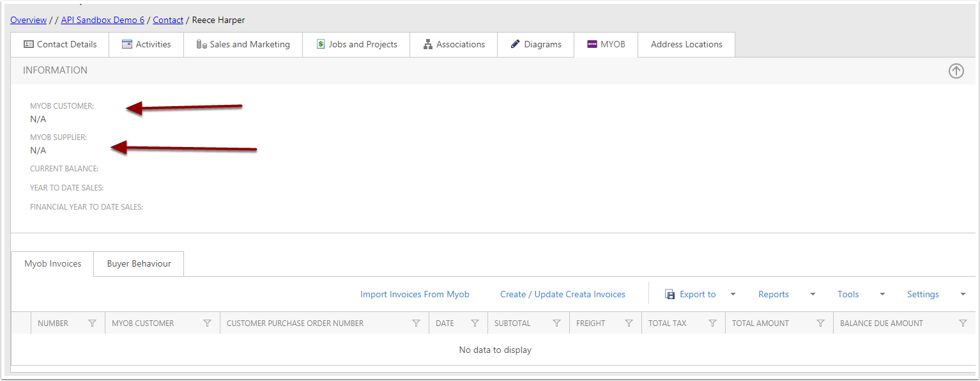
Task: Open API Sandbox Demo 6 breadcrumb
Action: click(103, 20)
